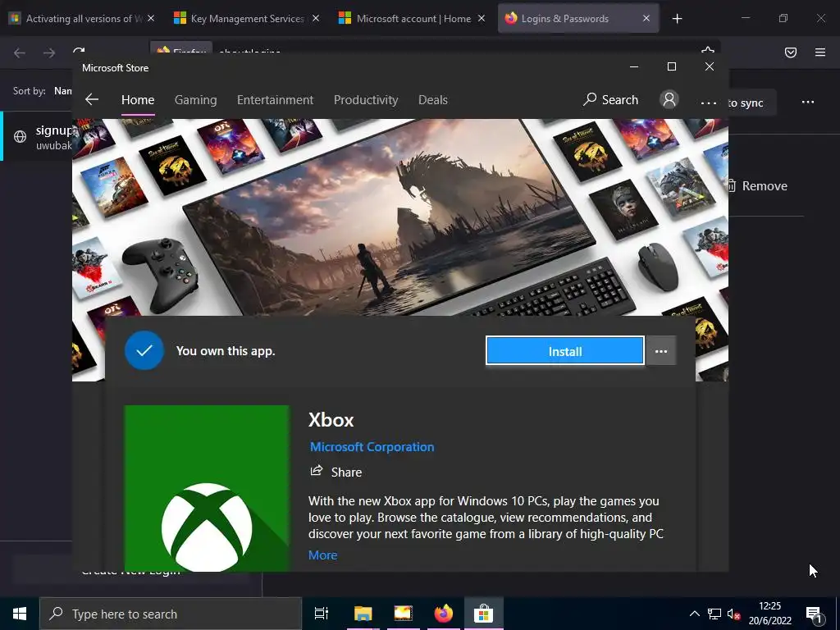Open the clock and date flyout
840x630 pixels.
(x=769, y=614)
